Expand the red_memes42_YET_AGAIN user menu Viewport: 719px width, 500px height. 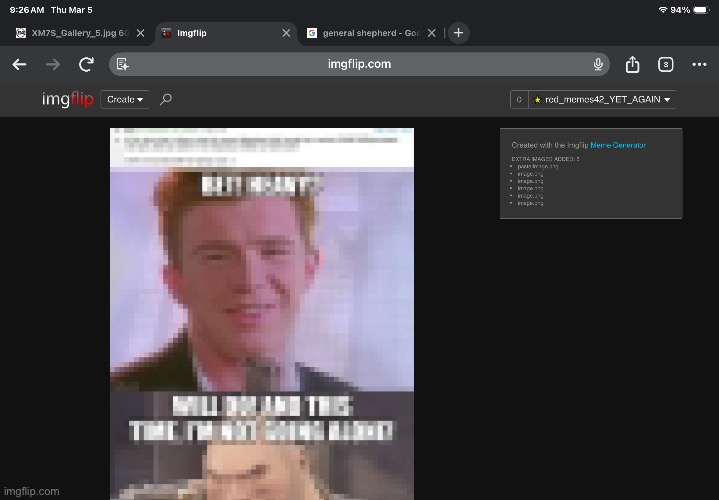[602, 100]
